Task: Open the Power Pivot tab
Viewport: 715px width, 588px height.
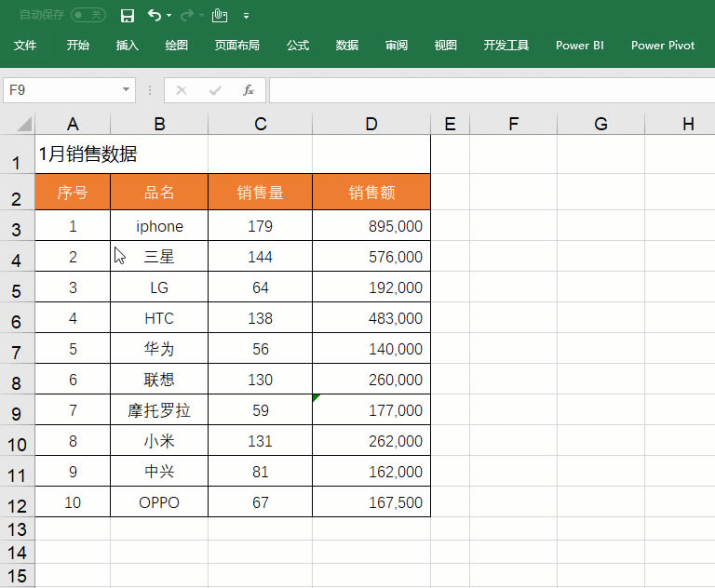Action: coord(663,46)
